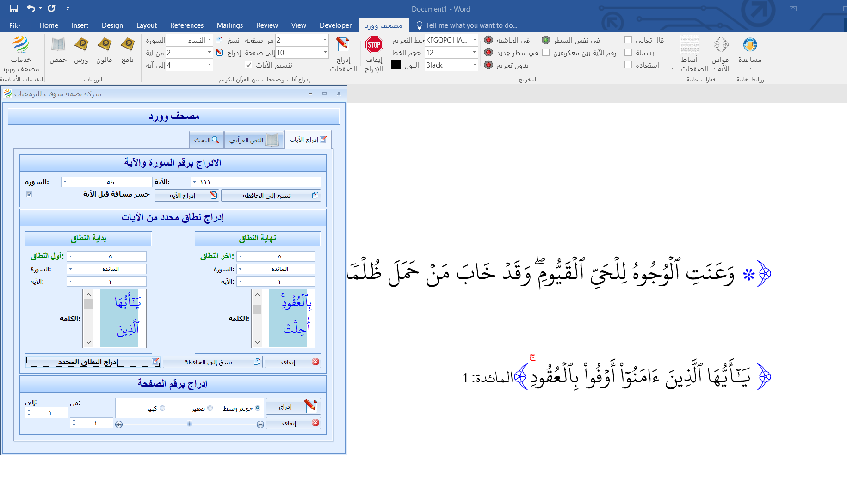
Task: Open أنماط الصفحات page styles icon
Action: (x=690, y=45)
